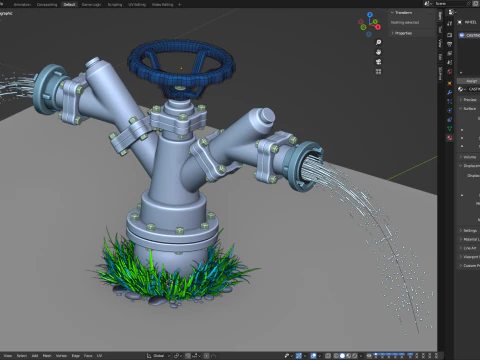The width and height of the screenshot is (480, 360).
Task: Select solid viewport shading
Action: pos(342,356)
